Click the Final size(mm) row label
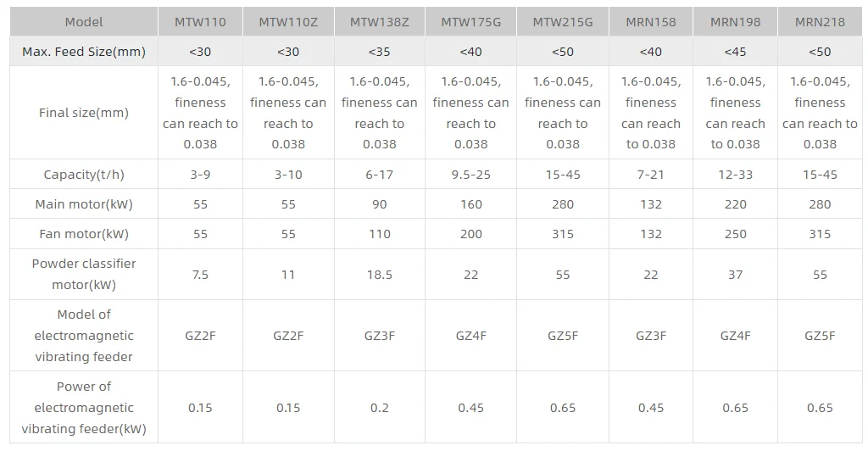This screenshot has width=868, height=451. (x=84, y=113)
